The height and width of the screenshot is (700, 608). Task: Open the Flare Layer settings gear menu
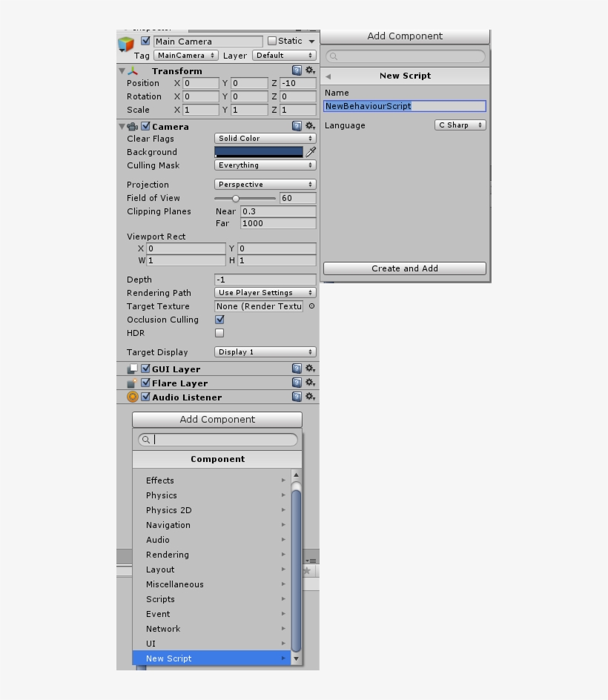[311, 383]
